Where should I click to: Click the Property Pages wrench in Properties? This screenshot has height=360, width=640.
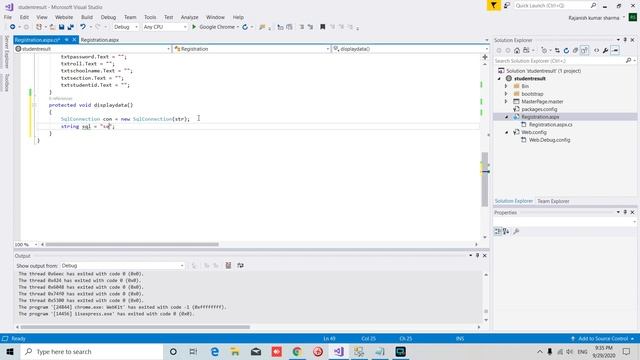[516, 231]
